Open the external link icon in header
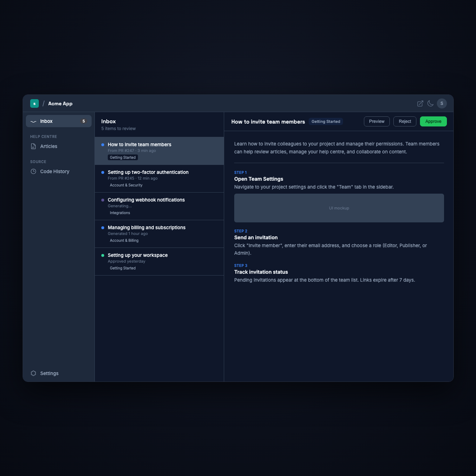476x476 pixels. [x=420, y=103]
